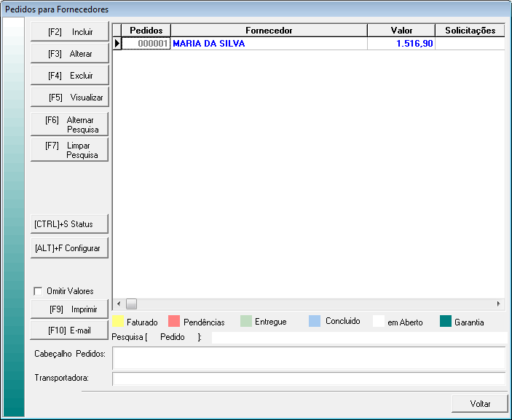Send via [F10] E-mail button
512x420 pixels.
click(70, 330)
